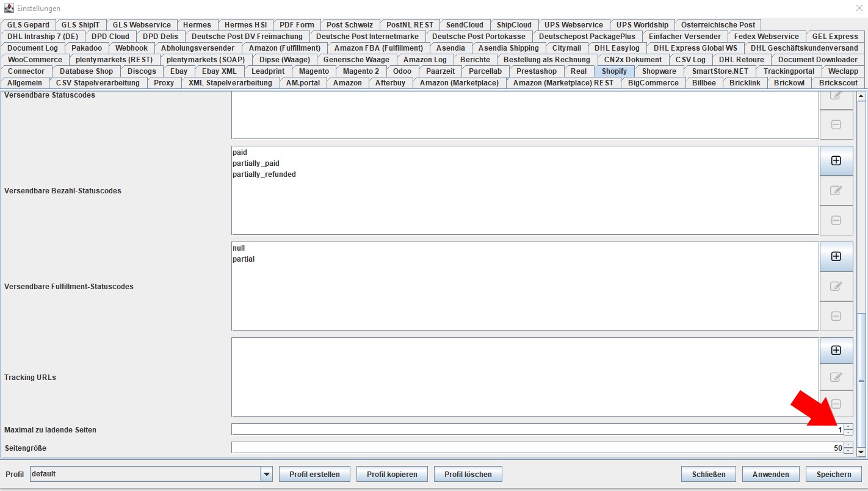This screenshot has height=491, width=868.
Task: Open the Amazon (Marketplace) REST tab
Action: tap(563, 83)
